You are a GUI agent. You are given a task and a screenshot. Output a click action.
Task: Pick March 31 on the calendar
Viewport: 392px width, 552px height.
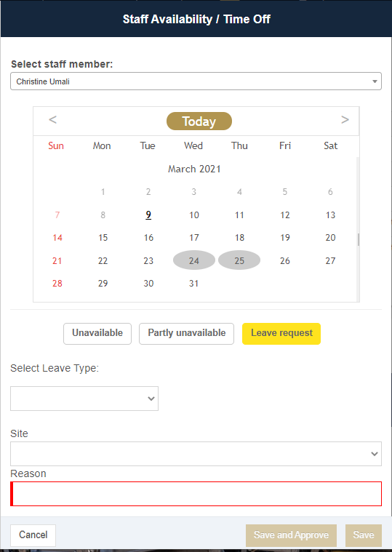(194, 284)
